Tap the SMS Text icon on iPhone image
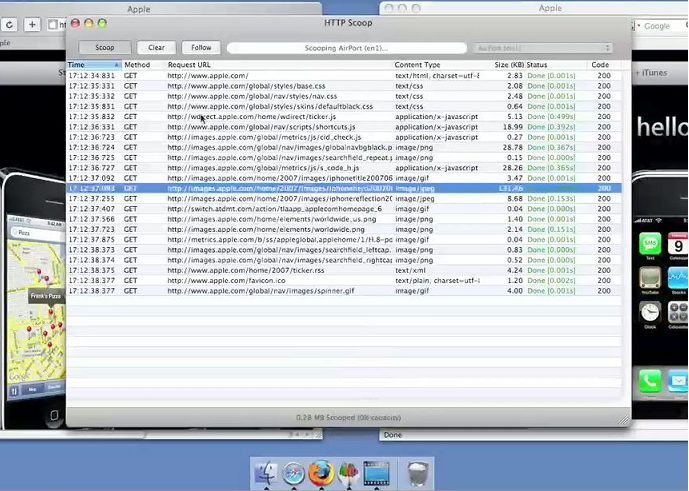689x491 pixels. tap(651, 245)
